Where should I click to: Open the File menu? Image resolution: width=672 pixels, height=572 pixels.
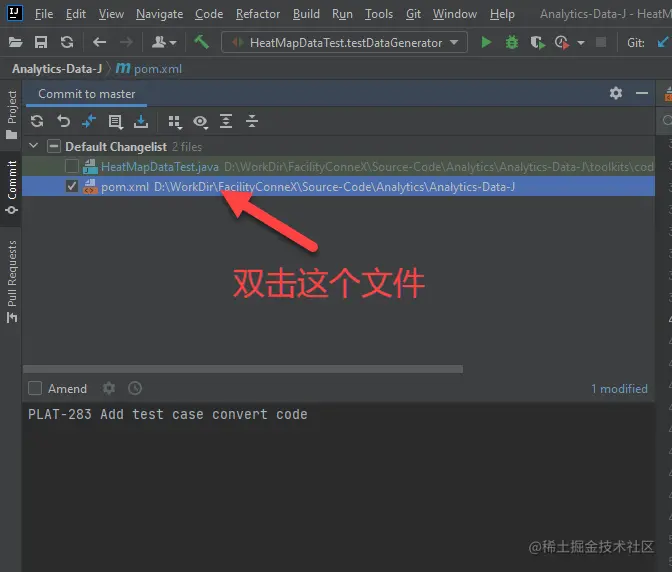coord(44,14)
